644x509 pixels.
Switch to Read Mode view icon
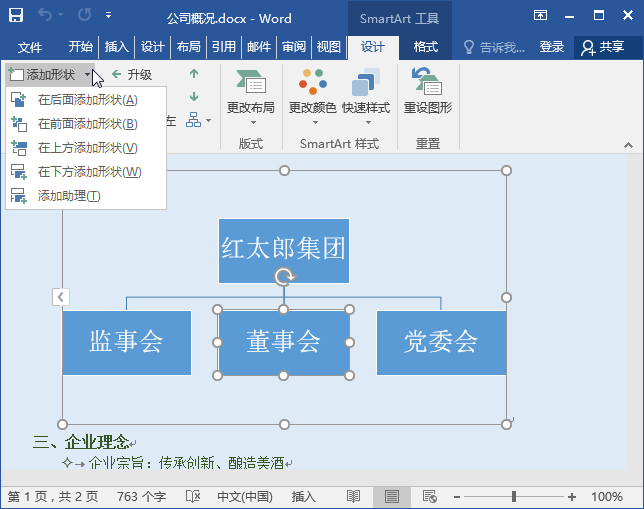click(x=353, y=497)
